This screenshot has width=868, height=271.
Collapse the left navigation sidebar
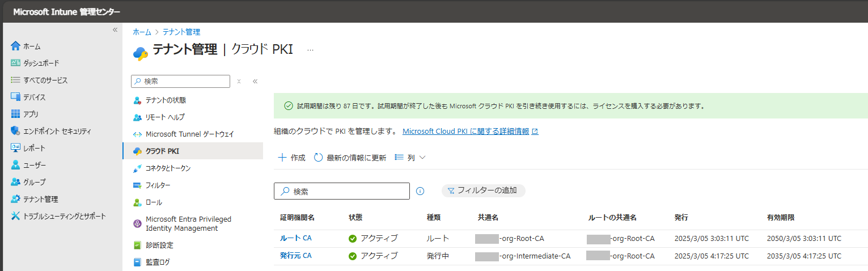pos(115,29)
